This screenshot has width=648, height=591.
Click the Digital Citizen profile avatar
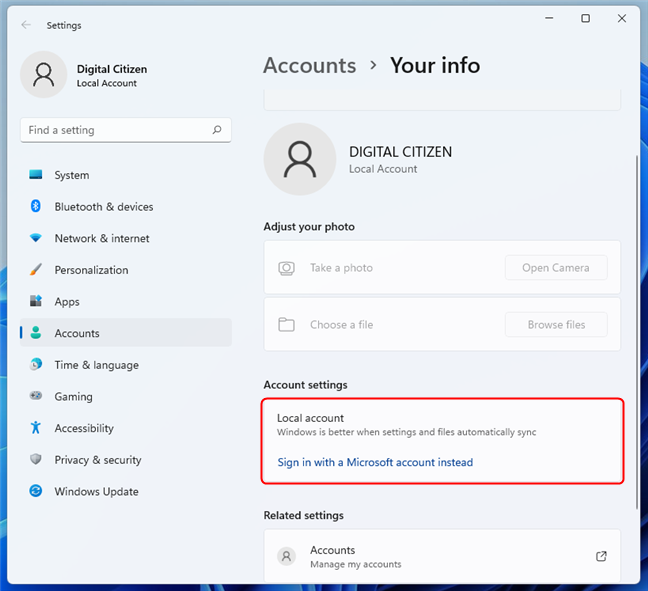(x=44, y=75)
